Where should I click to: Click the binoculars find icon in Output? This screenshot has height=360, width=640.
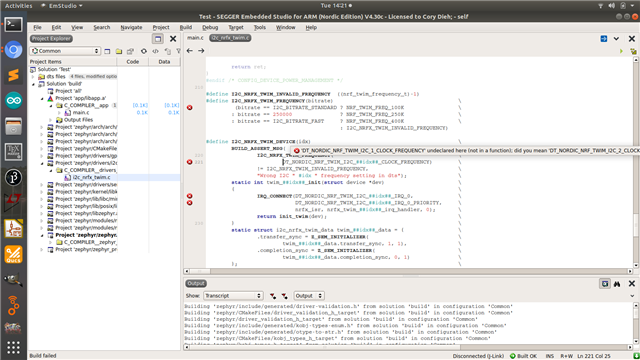[x=617, y=284]
